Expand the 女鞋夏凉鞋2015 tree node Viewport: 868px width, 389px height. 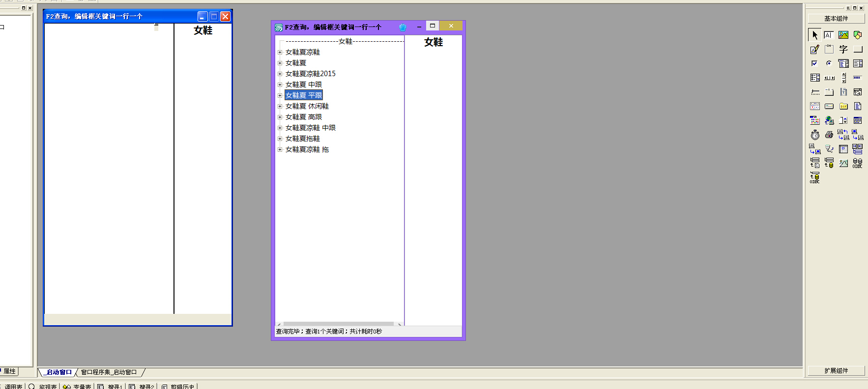(x=280, y=74)
